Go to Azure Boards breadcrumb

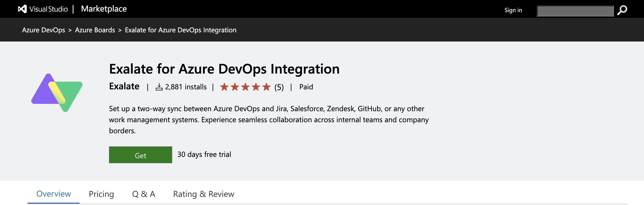click(95, 30)
